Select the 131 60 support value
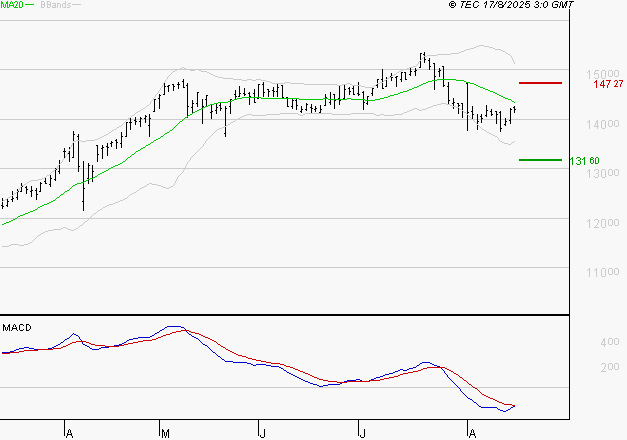This screenshot has height=440, width=627. click(584, 161)
